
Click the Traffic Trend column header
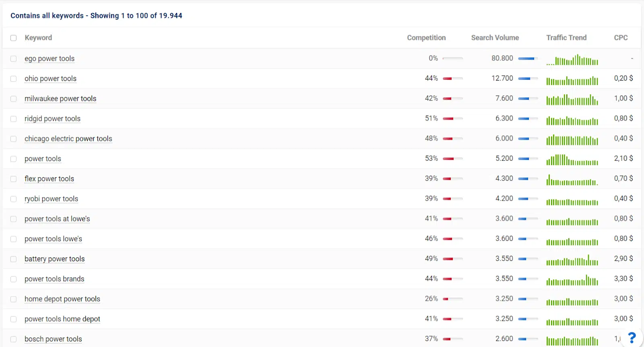point(566,38)
